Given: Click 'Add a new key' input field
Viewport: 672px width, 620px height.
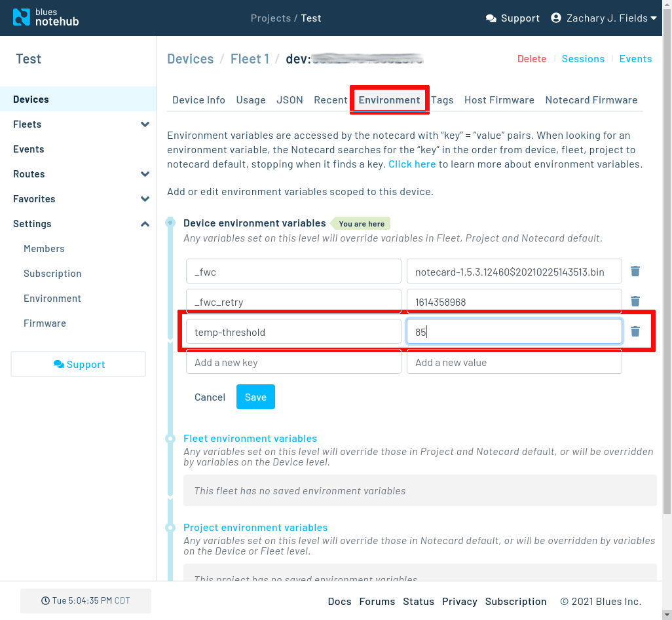Looking at the screenshot, I should 293,361.
